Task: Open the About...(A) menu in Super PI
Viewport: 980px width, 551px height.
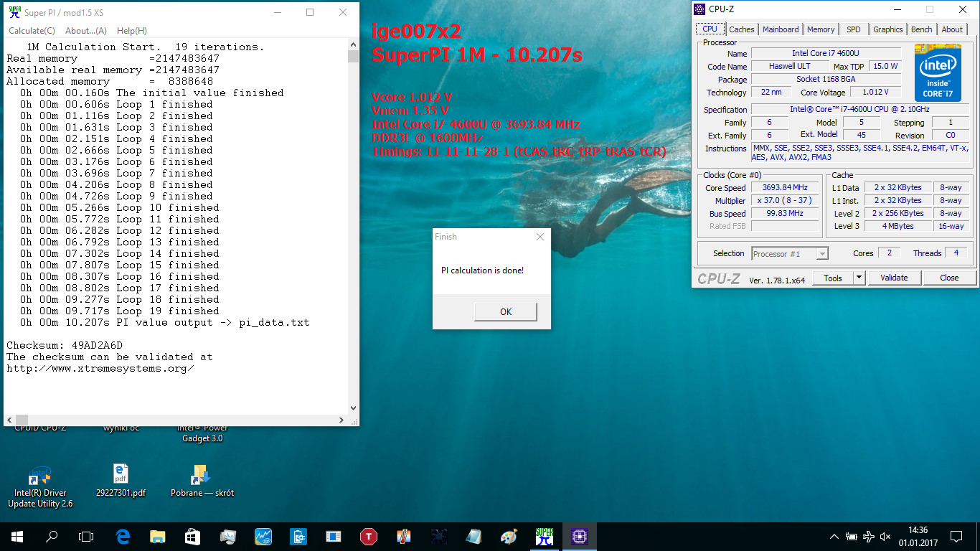Action: (x=85, y=31)
